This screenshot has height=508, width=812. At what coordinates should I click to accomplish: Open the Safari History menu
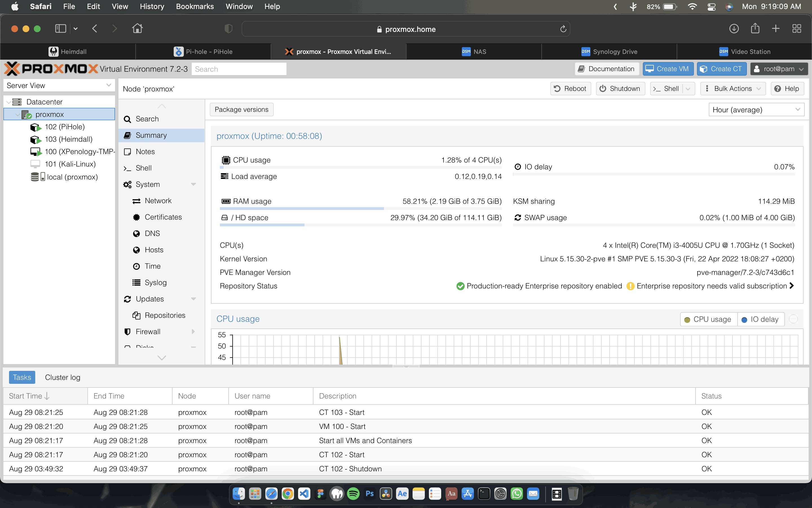pyautogui.click(x=152, y=6)
